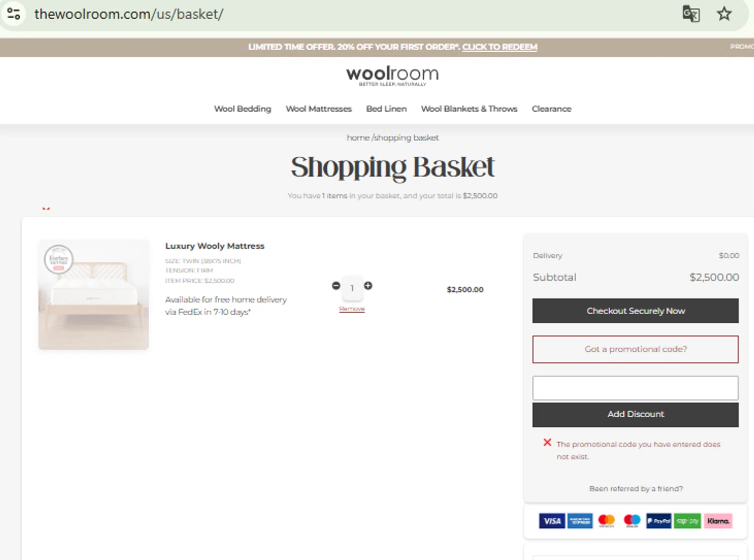Click Checkout Securely Now button
Screen dimensions: 754x560
(x=635, y=311)
